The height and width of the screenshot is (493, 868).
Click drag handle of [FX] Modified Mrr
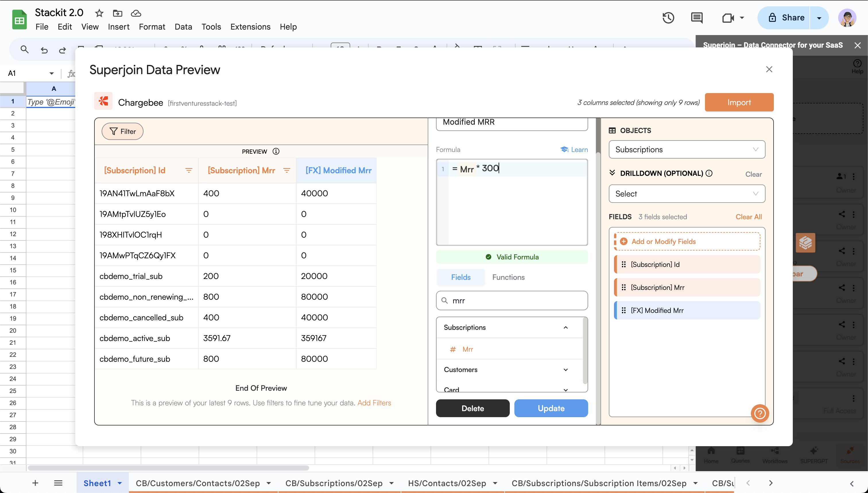(x=624, y=310)
